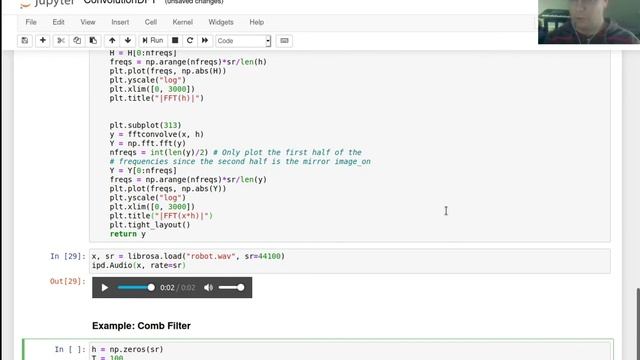Click the In [29] prompt label
This screenshot has width=640, height=360.
[68, 256]
